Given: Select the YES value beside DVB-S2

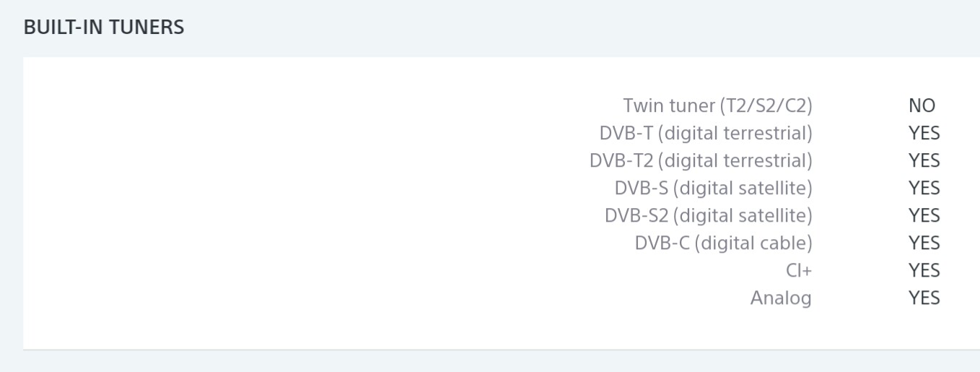Looking at the screenshot, I should pos(924,215).
